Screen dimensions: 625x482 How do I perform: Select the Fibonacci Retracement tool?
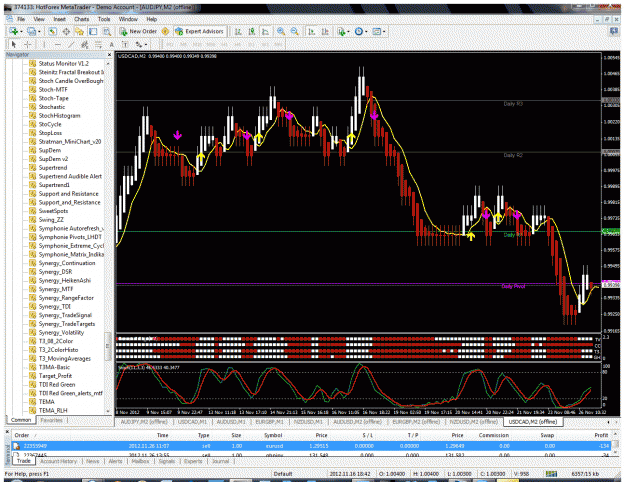click(x=98, y=44)
